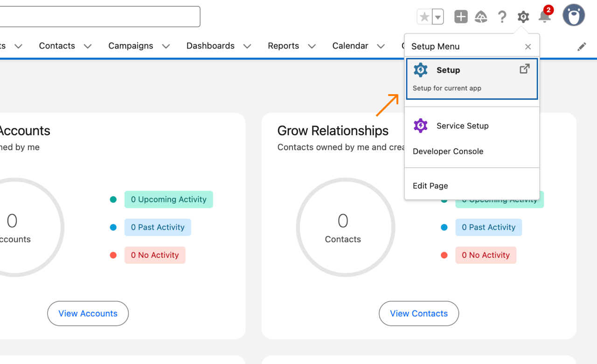The image size is (597, 364).
Task: Click the Setup gear icon in header
Action: [523, 17]
